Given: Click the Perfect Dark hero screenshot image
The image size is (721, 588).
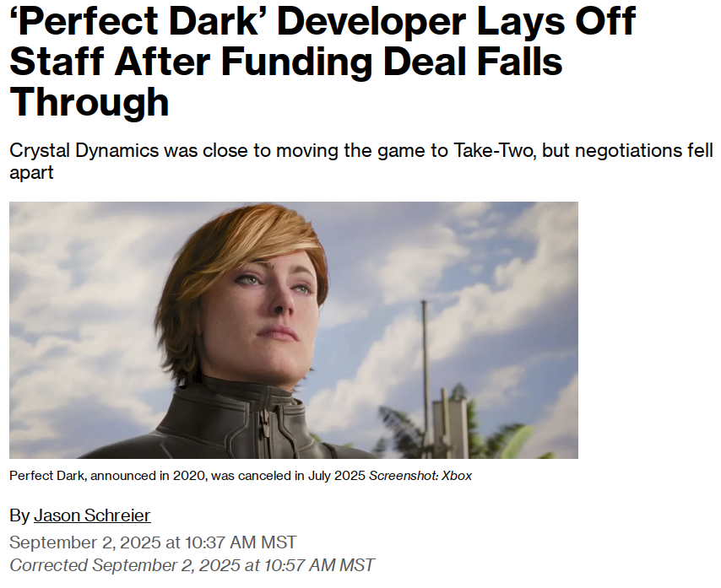Looking at the screenshot, I should [293, 330].
